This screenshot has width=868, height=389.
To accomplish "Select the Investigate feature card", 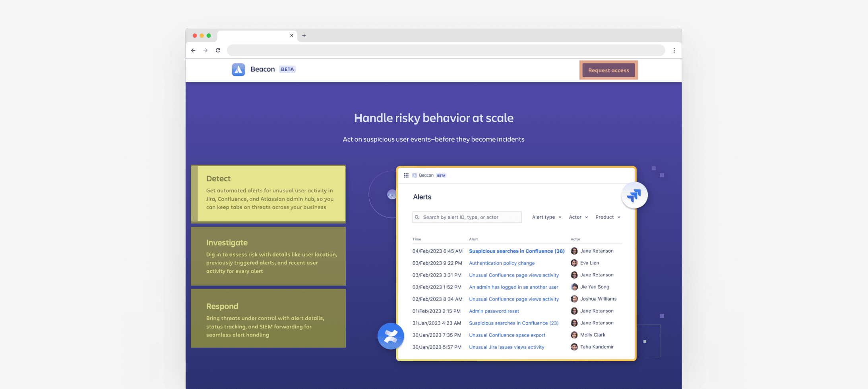I will (x=268, y=256).
